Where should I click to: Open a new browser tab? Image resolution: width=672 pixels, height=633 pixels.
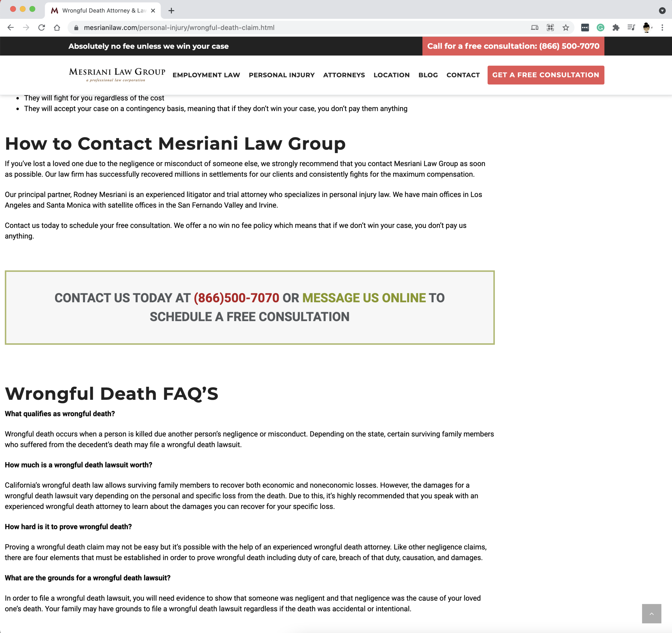tap(171, 10)
